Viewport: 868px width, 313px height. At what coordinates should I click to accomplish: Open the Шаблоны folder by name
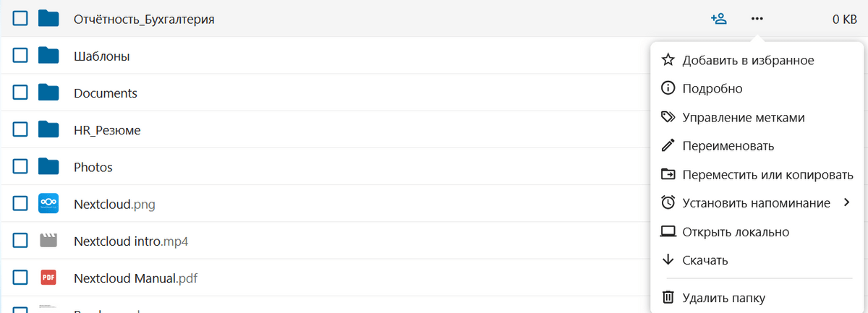point(102,56)
